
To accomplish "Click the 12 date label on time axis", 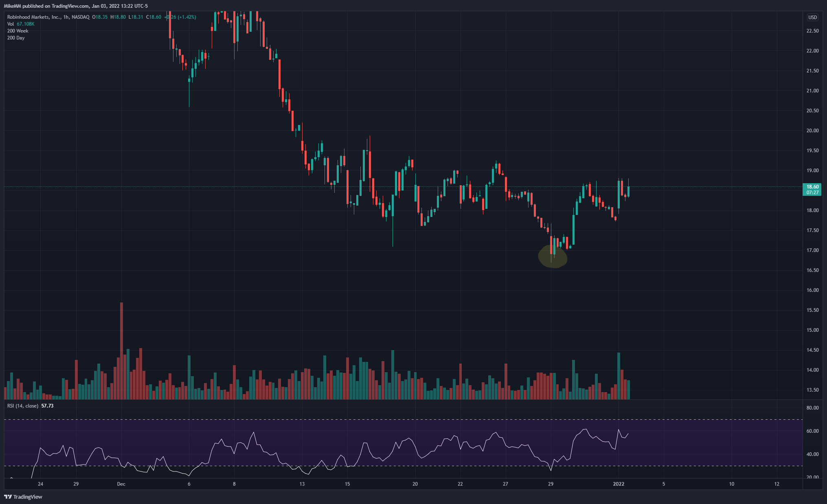I will click(x=777, y=484).
